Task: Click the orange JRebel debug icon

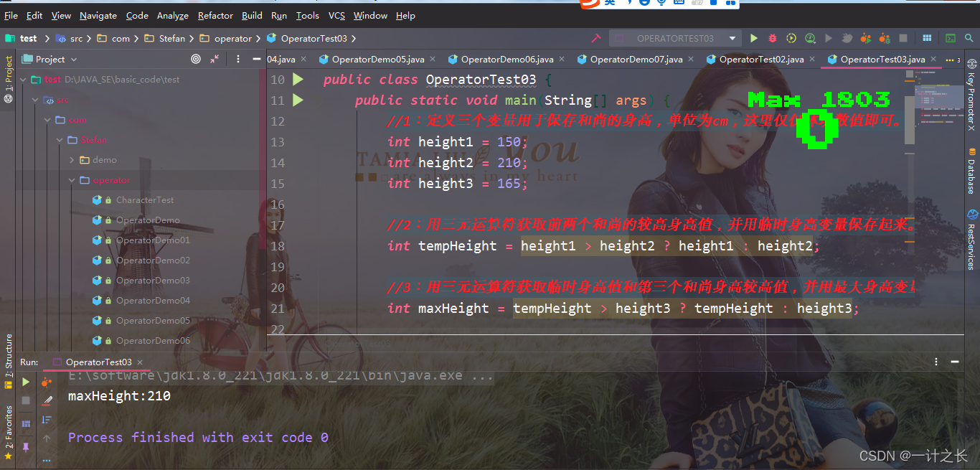Action: (x=885, y=38)
